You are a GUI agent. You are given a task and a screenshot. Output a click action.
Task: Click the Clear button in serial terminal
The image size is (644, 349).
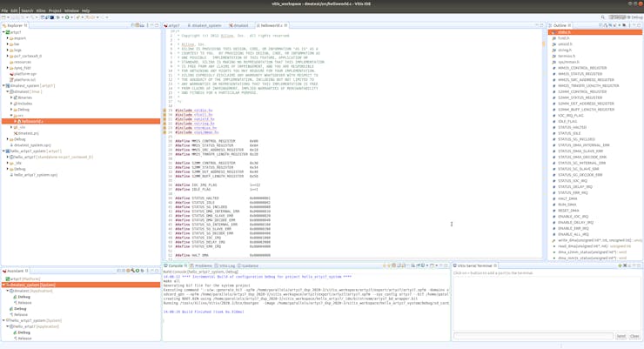pyautogui.click(x=634, y=336)
